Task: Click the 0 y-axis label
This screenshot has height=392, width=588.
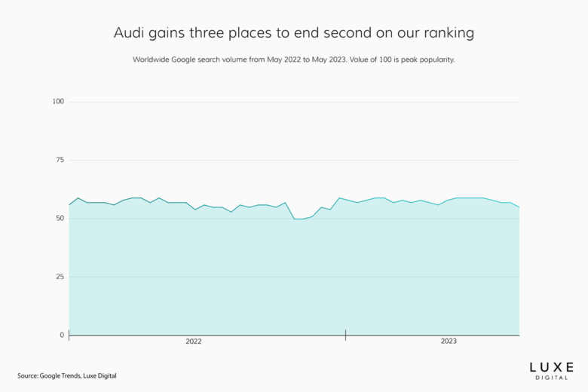Action: pyautogui.click(x=62, y=335)
